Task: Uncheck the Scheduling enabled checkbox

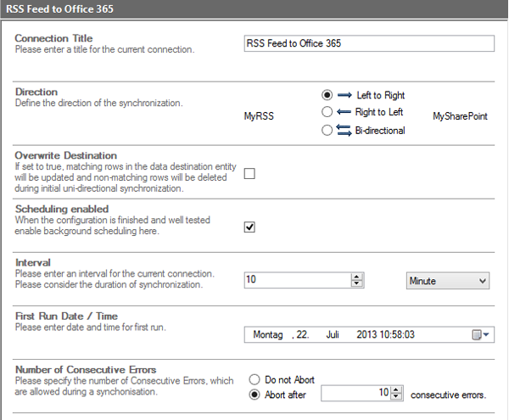Action: pyautogui.click(x=249, y=227)
